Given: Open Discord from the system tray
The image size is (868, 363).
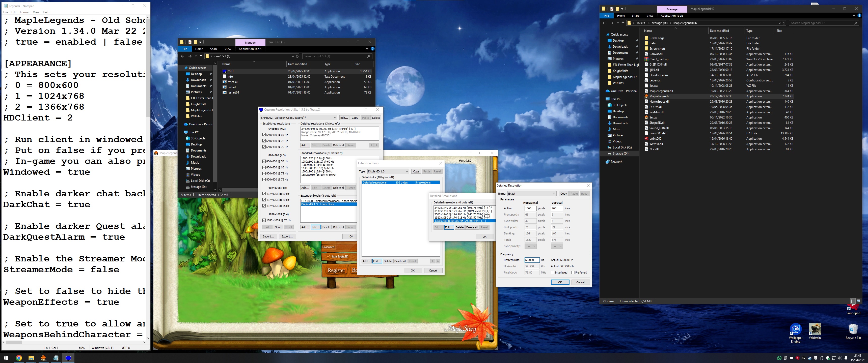Looking at the screenshot, I should pos(792,358).
